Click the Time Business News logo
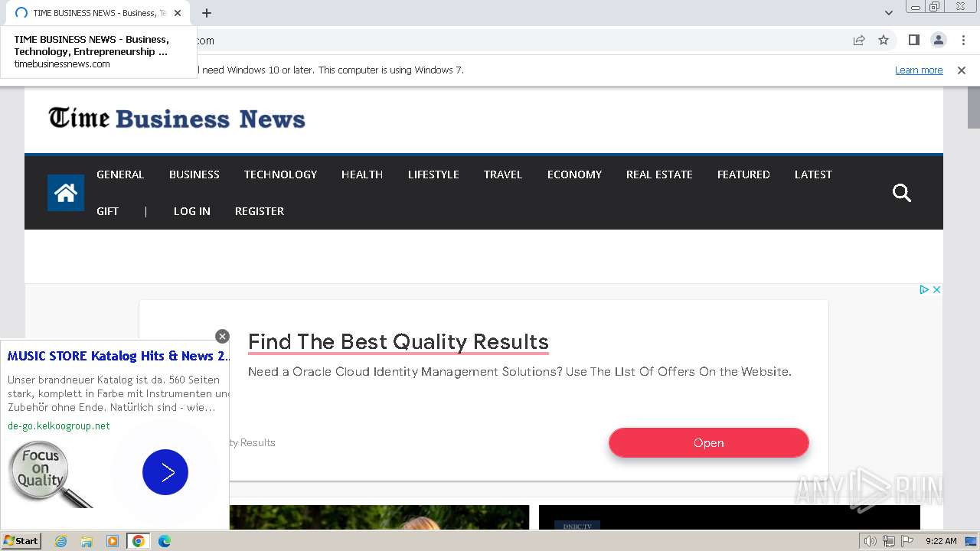 [177, 119]
